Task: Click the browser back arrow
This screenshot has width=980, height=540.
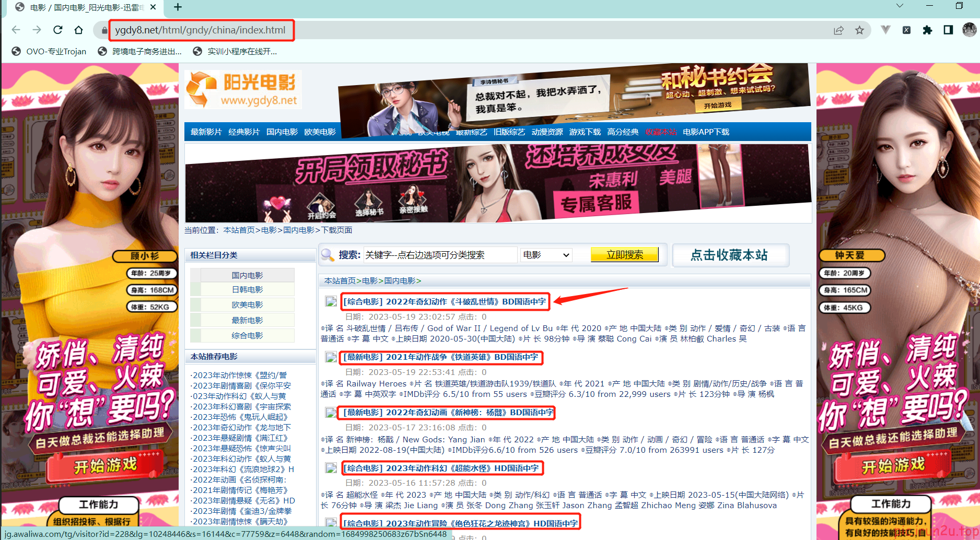Action: click(x=16, y=30)
